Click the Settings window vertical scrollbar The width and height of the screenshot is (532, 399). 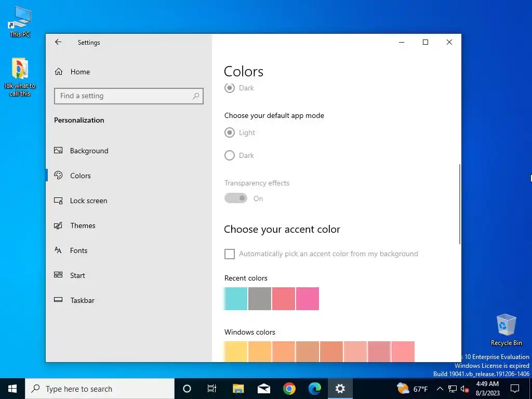460,204
